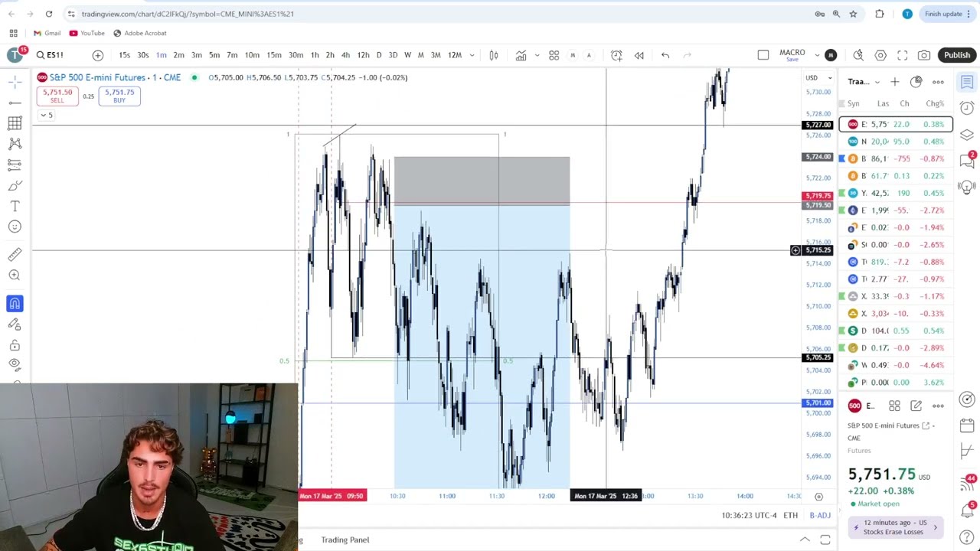Click timezone 10:36:23 UTC-4
The image size is (980, 551).
[747, 516]
